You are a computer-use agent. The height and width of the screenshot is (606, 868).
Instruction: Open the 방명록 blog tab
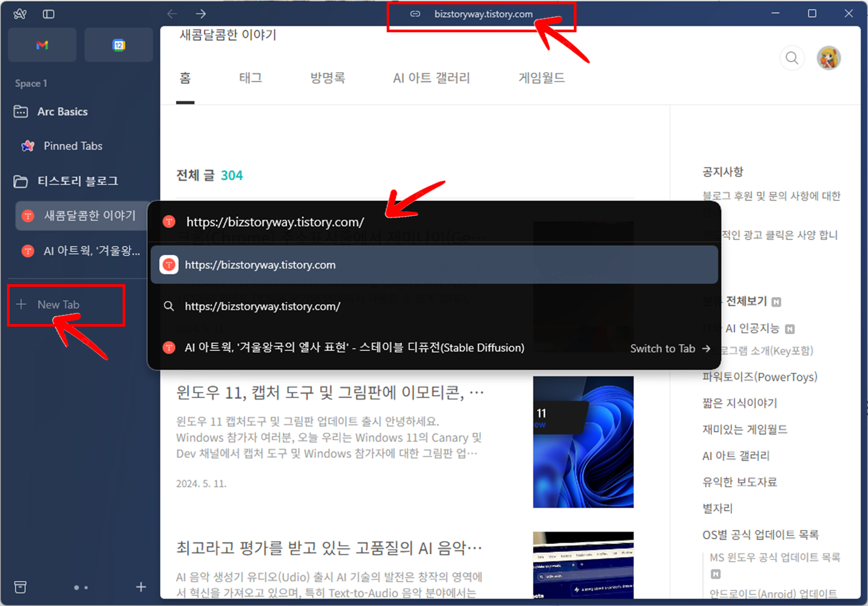[328, 78]
